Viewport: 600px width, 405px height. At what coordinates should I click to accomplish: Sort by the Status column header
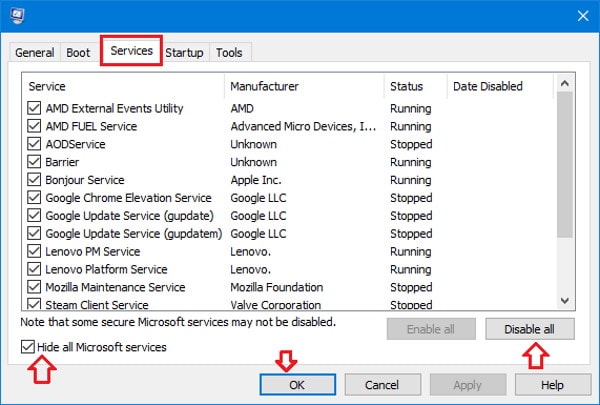(416, 86)
